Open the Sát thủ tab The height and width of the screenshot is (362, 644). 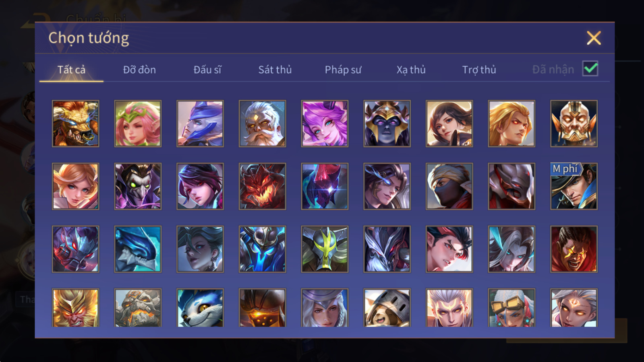(x=275, y=70)
